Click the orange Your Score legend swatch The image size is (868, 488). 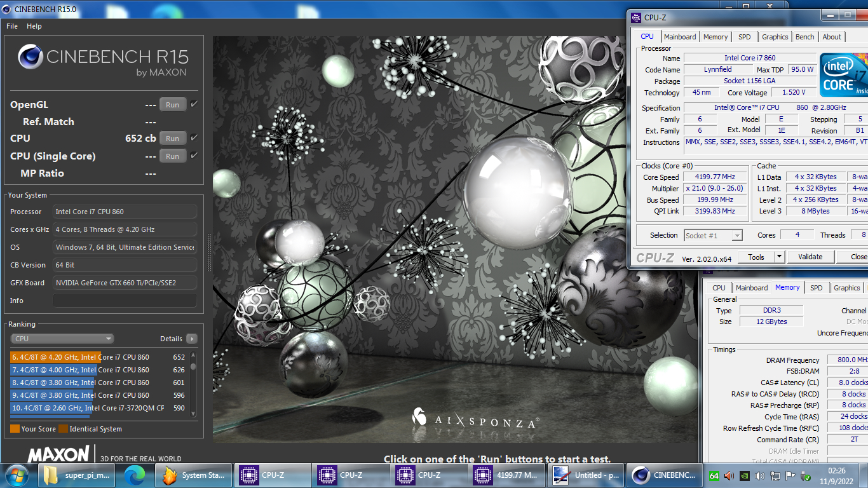pos(15,429)
